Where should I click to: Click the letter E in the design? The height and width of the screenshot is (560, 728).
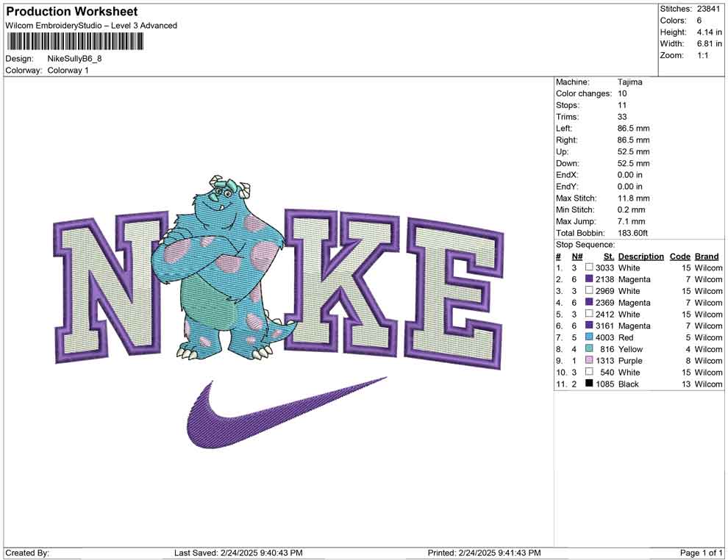click(x=454, y=293)
